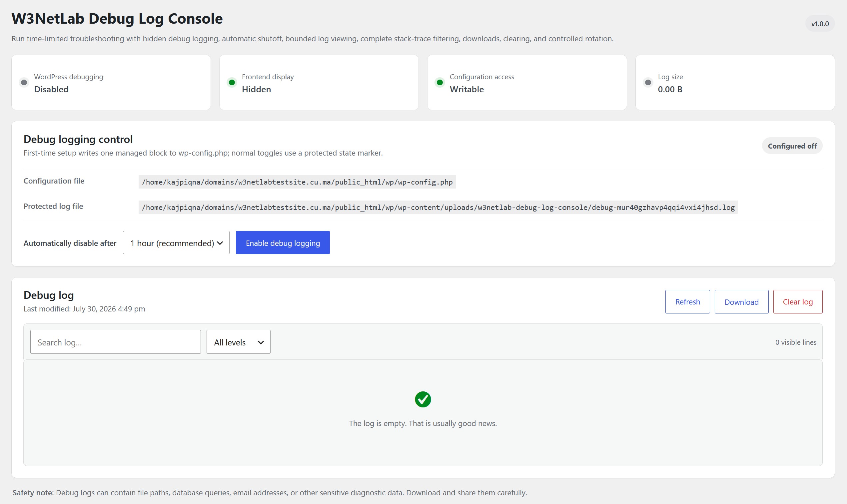Focus the Search log input field
Screen dimensions: 847x504
pos(116,342)
